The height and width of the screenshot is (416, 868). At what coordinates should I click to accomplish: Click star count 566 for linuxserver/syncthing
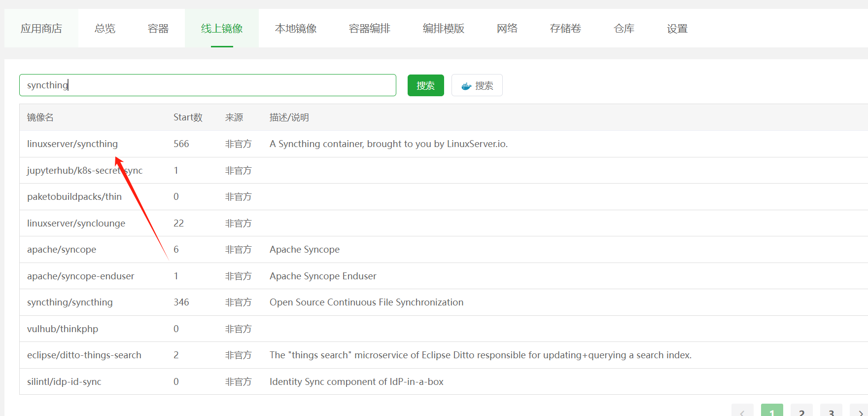(181, 144)
